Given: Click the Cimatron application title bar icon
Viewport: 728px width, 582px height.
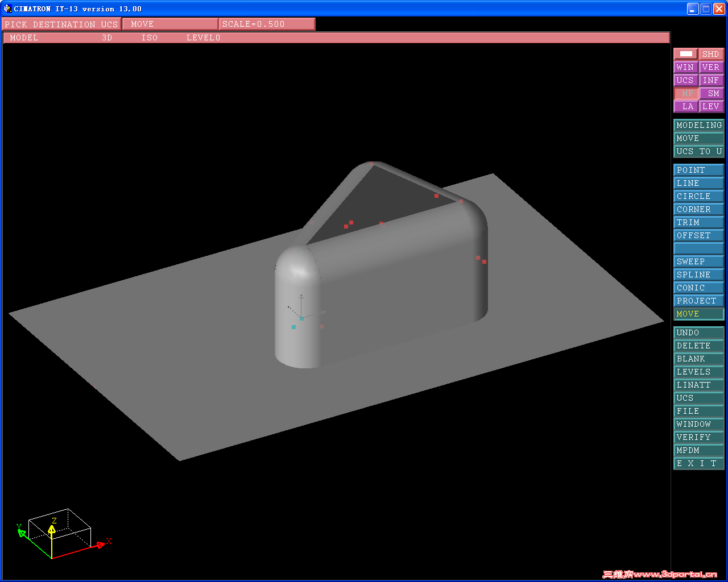Looking at the screenshot, I should (7, 9).
